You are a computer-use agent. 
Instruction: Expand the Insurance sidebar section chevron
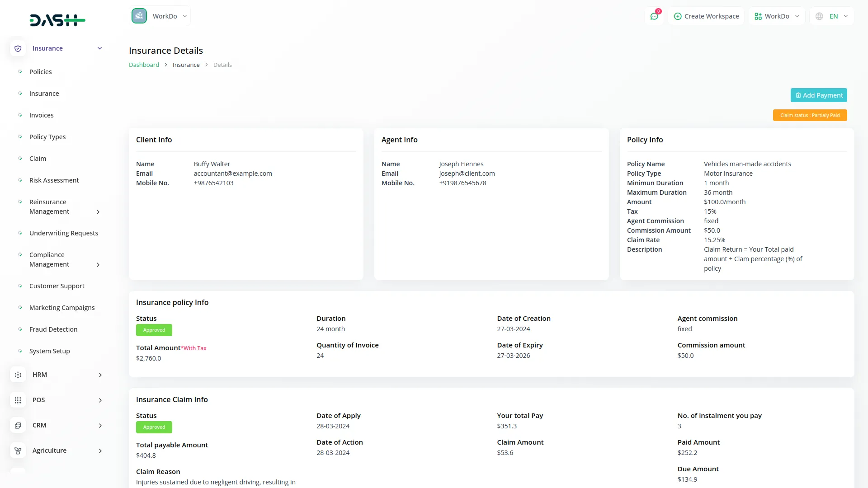(99, 48)
